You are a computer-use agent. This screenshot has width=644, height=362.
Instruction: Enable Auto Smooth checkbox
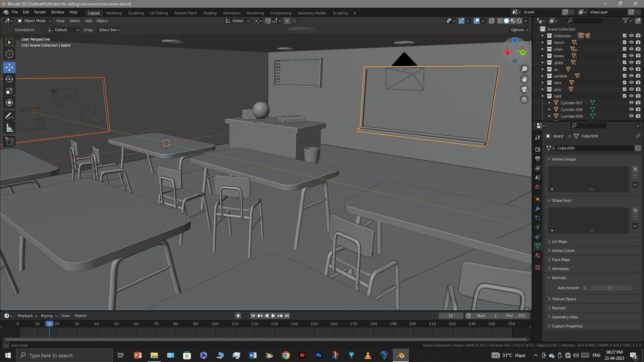coord(585,288)
